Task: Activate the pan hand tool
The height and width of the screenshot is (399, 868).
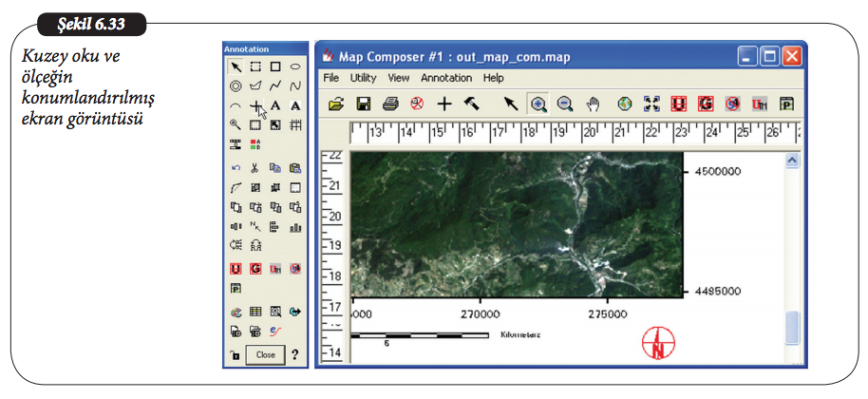Action: point(594,104)
